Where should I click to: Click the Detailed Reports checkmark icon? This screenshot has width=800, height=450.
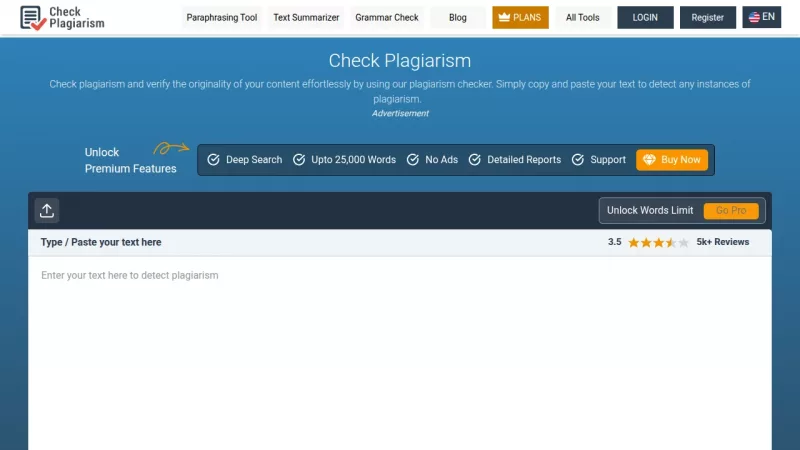[474, 160]
